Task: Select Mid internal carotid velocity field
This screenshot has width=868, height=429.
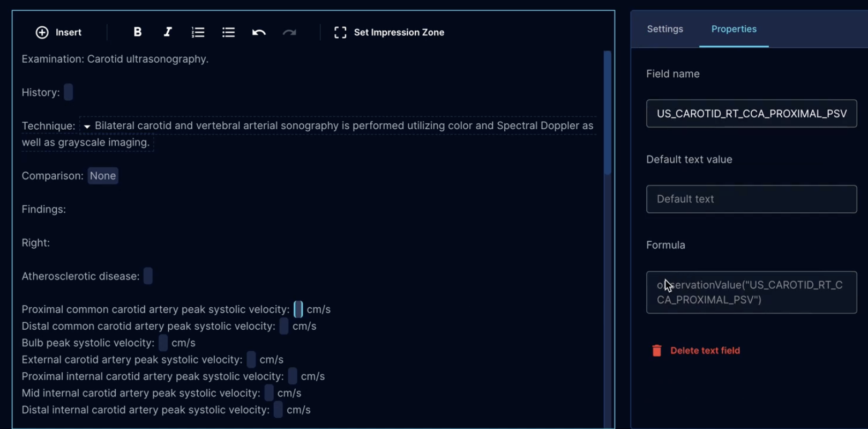Action: pos(269,393)
